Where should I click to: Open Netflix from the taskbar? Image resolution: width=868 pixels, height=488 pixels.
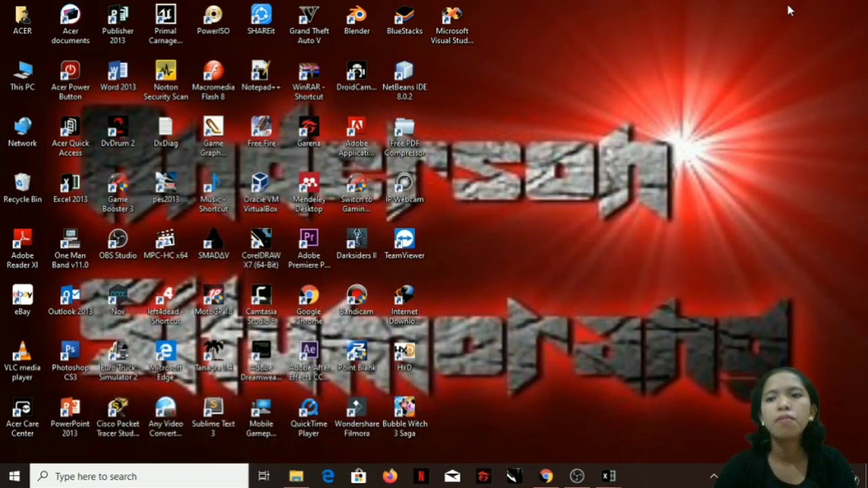421,476
